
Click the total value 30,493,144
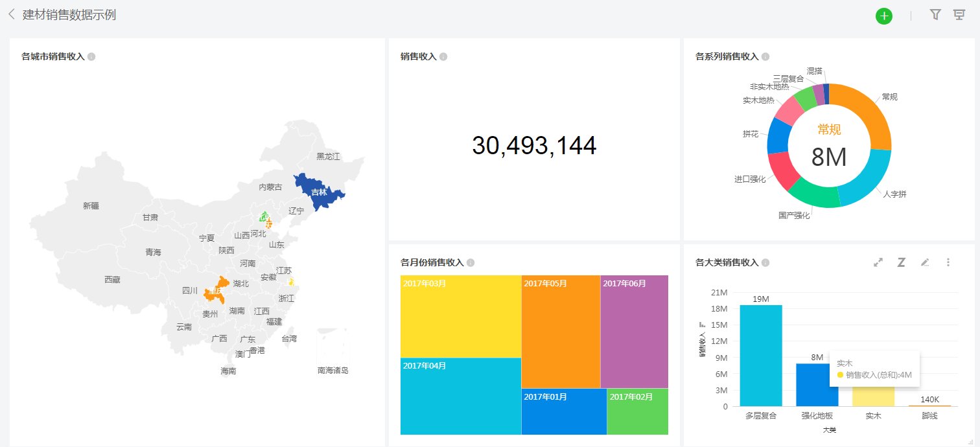[x=534, y=145]
